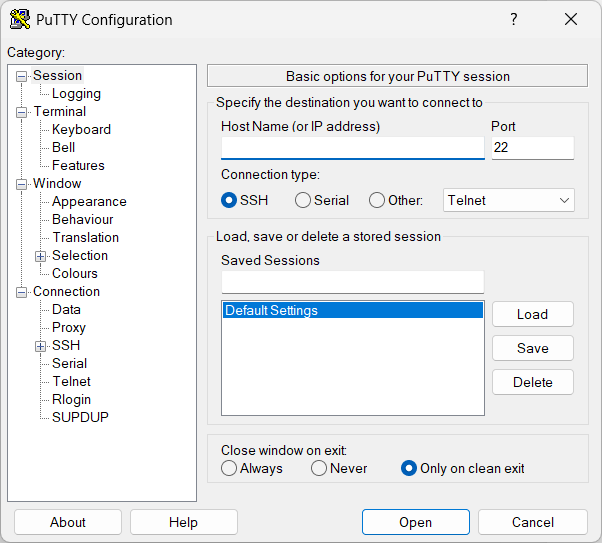Select Logging in the category tree
Viewport: 602px width, 543px height.
pos(76,93)
